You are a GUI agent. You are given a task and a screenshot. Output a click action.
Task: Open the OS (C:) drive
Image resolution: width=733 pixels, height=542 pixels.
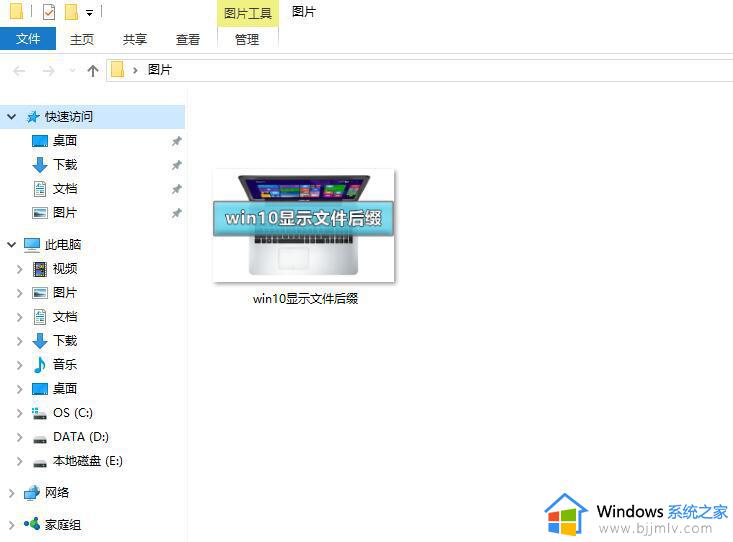coord(73,412)
